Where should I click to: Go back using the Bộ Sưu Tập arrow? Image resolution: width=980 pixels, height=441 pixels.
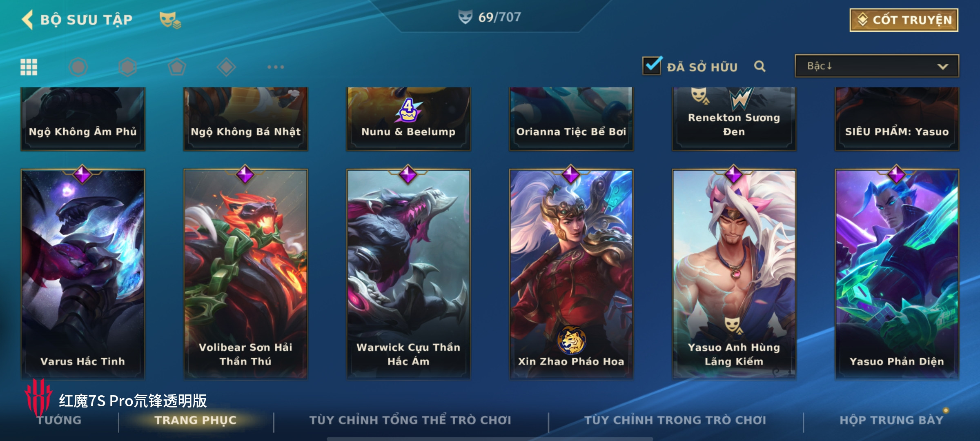point(28,20)
